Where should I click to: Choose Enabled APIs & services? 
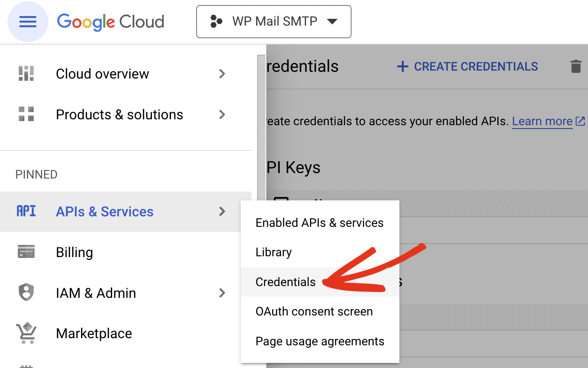319,223
